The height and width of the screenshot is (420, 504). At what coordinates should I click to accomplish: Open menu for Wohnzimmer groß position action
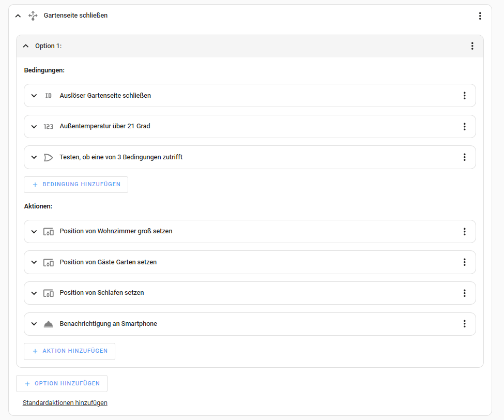[x=464, y=231]
